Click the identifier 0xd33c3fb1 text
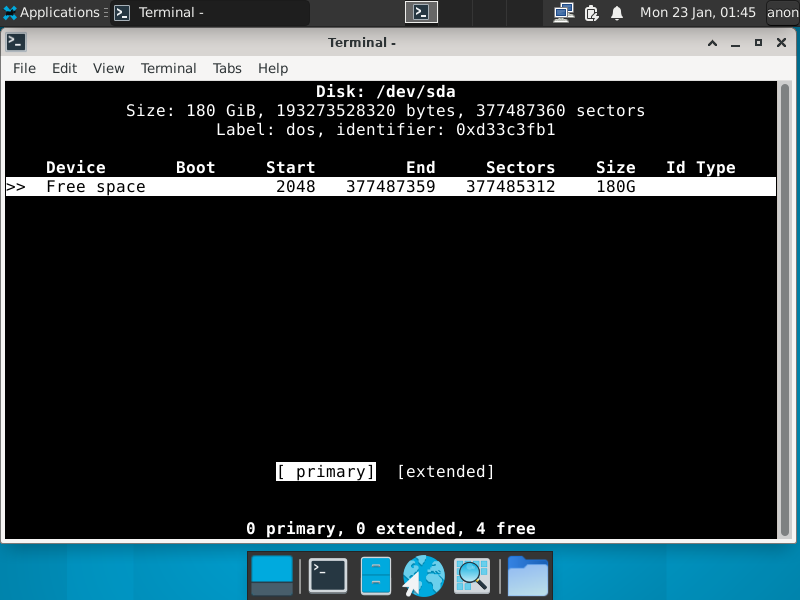This screenshot has width=800, height=600. tap(506, 130)
